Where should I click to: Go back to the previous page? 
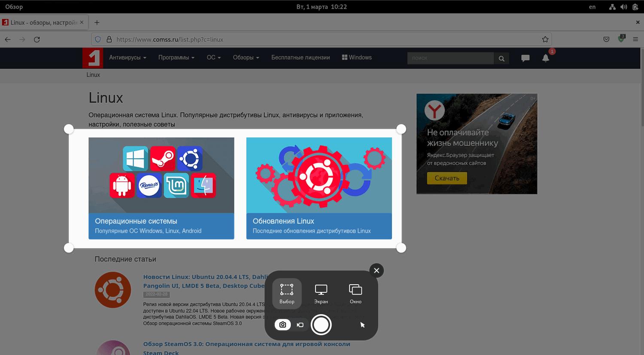[x=8, y=39]
